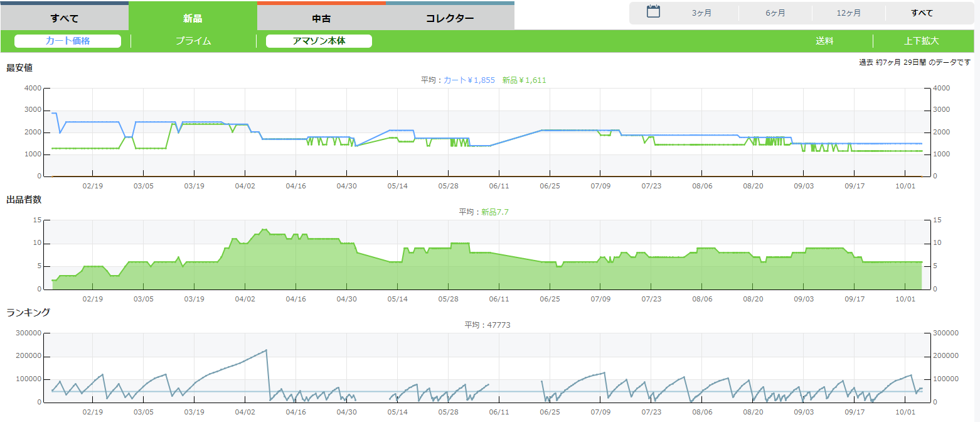Toggle the アマゾン本体 filter
This screenshot has height=422, width=980.
(x=319, y=41)
